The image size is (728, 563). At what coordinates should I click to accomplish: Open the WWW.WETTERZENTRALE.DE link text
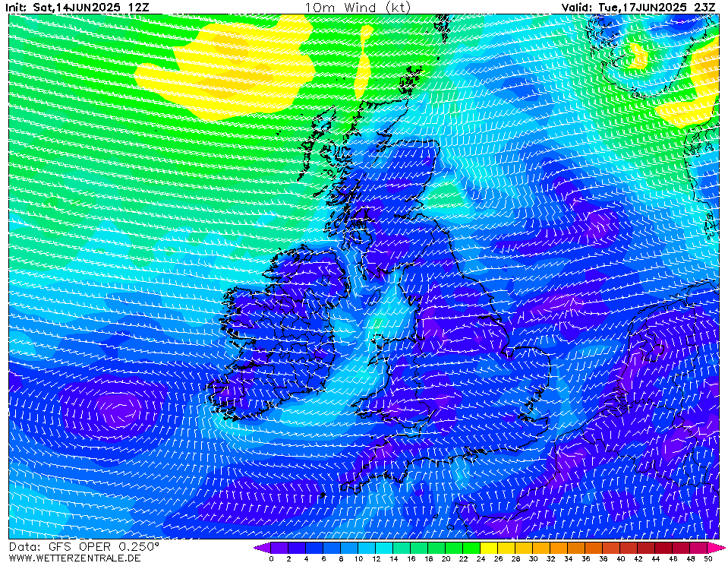point(74,558)
